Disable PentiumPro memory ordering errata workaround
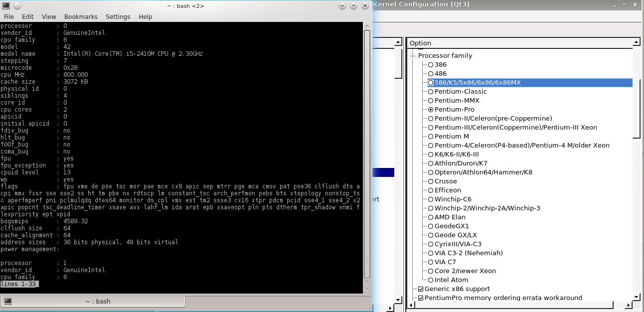The width and height of the screenshot is (644, 312). point(421,298)
